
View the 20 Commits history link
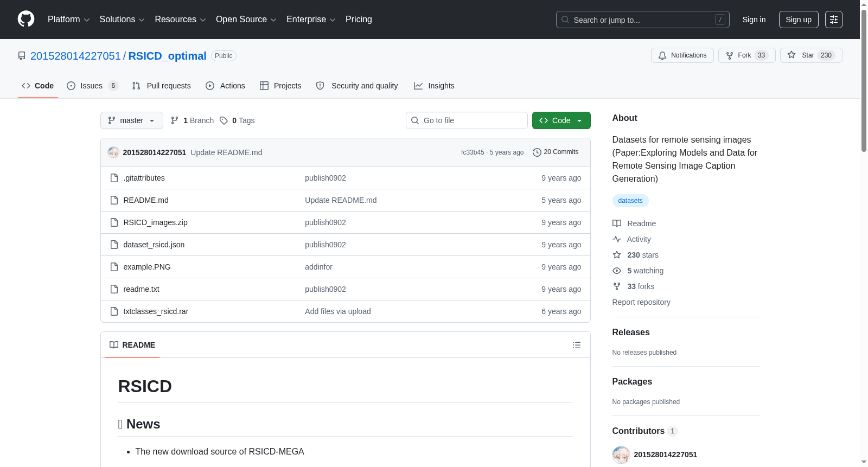[556, 152]
